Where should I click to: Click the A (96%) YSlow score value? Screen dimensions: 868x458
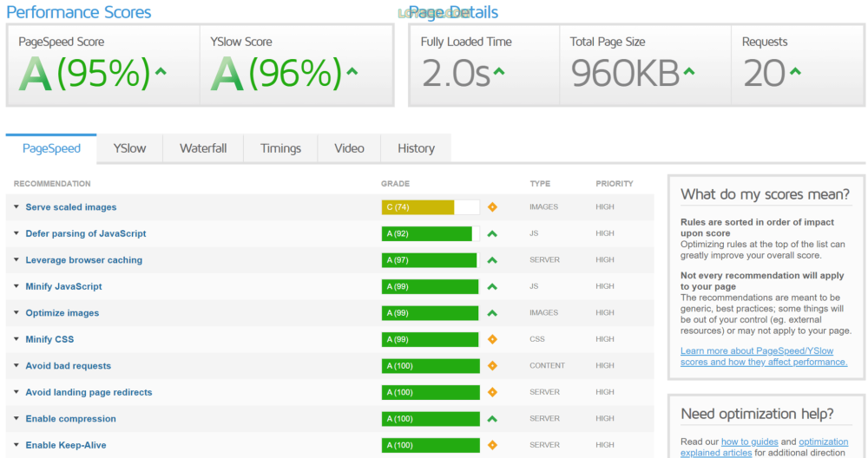(276, 74)
